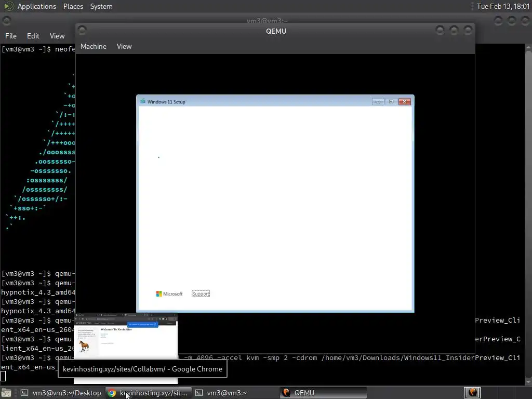Open the File menu in terminal window
The height and width of the screenshot is (399, 532).
click(11, 36)
